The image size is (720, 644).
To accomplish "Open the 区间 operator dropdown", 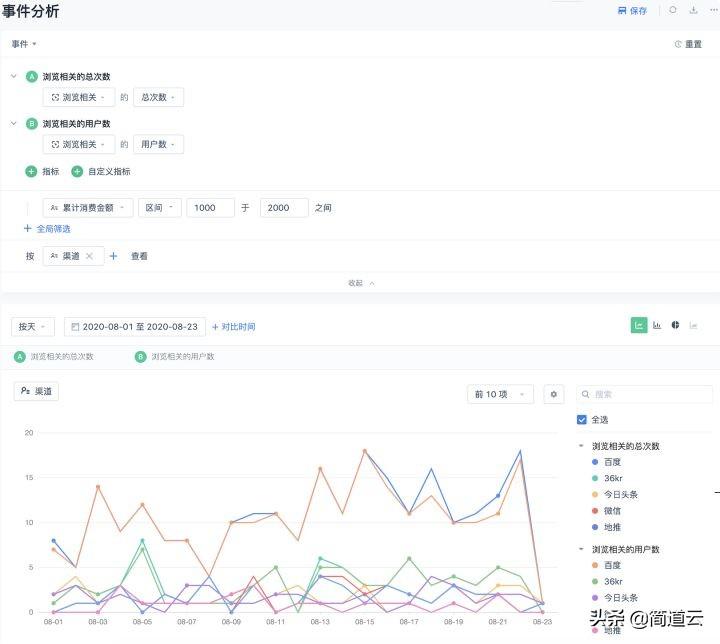I will (x=159, y=208).
